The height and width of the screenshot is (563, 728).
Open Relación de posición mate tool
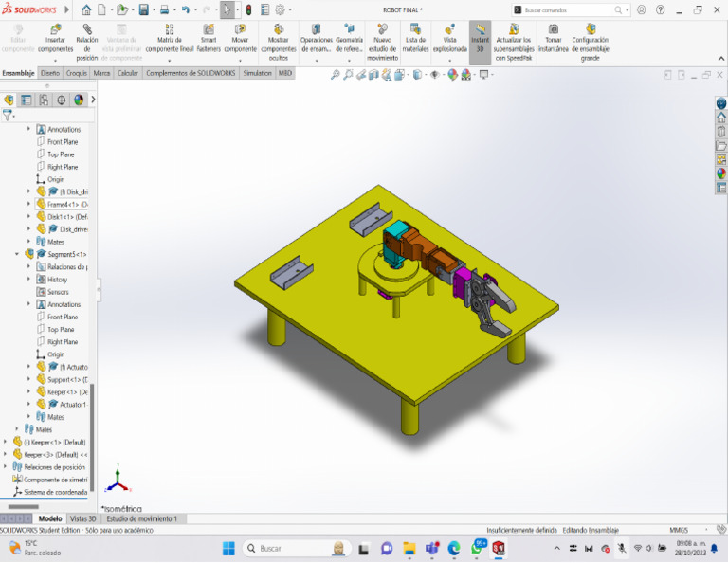pyautogui.click(x=87, y=42)
